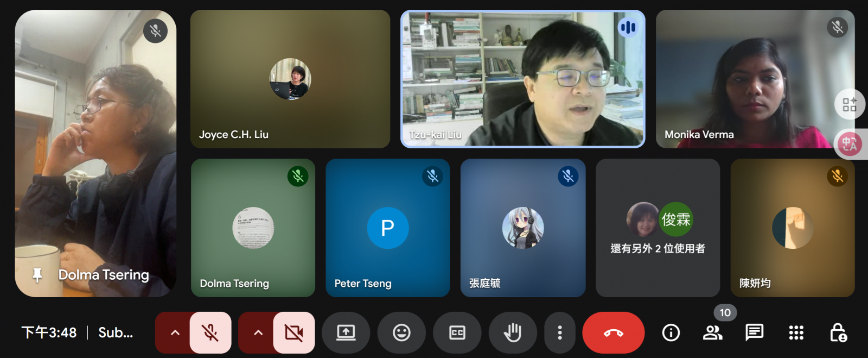The height and width of the screenshot is (358, 868).
Task: Open the chat panel
Action: (754, 332)
